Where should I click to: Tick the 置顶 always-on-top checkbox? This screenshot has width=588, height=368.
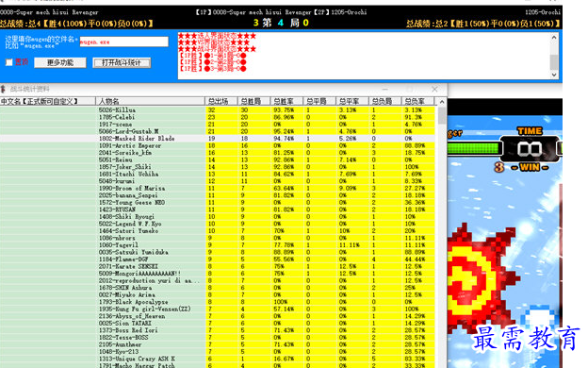pyautogui.click(x=9, y=62)
